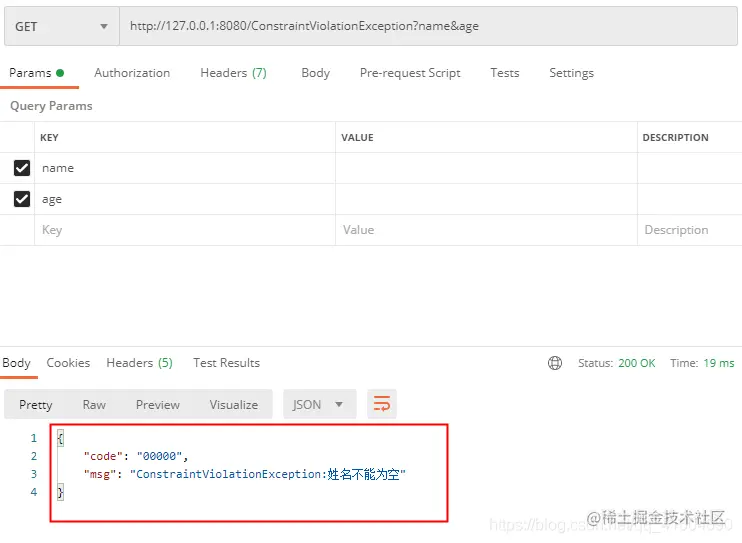Click the empty Value placeholder field
The image size is (742, 543).
[x=486, y=230]
